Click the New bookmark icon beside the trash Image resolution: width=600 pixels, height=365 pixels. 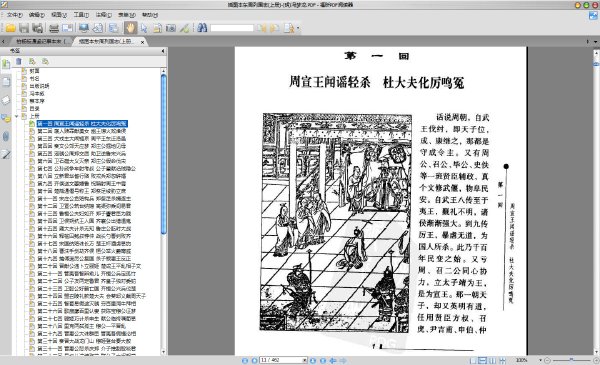click(32, 61)
